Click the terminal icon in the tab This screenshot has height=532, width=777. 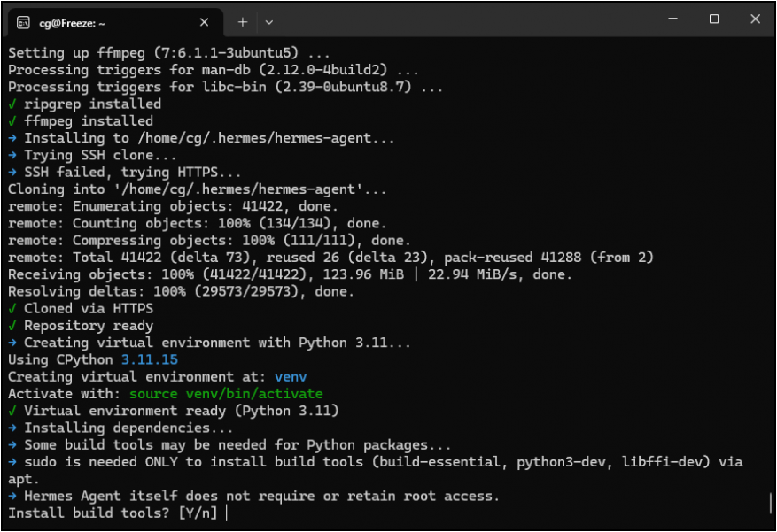(x=23, y=22)
